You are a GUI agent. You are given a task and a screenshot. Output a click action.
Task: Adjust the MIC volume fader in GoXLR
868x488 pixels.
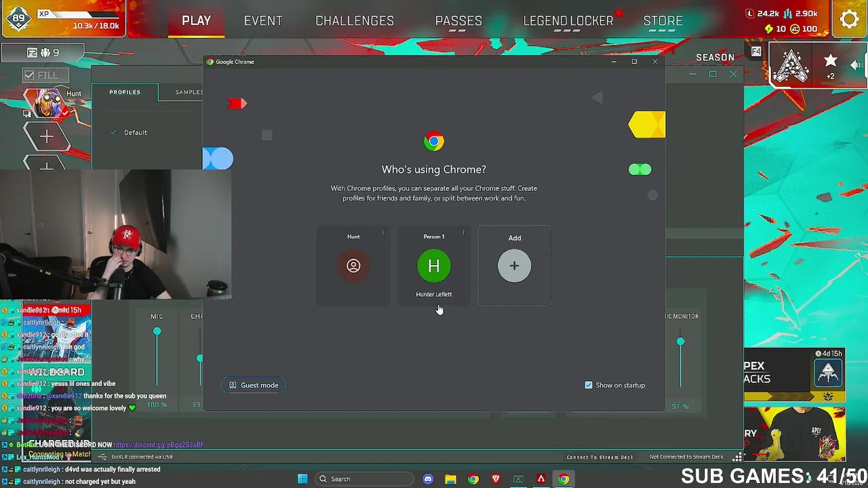pyautogui.click(x=157, y=331)
